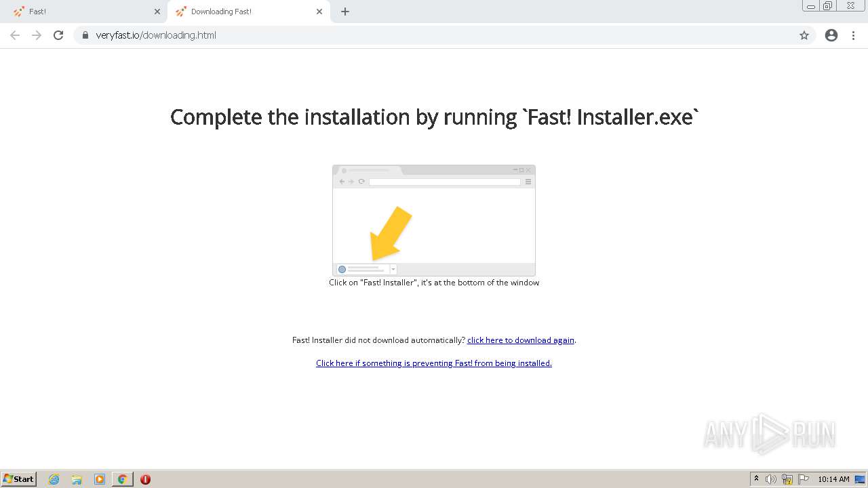Viewport: 868px width, 488px height.
Task: Open Windows Explorer folder in taskbar
Action: point(77,479)
